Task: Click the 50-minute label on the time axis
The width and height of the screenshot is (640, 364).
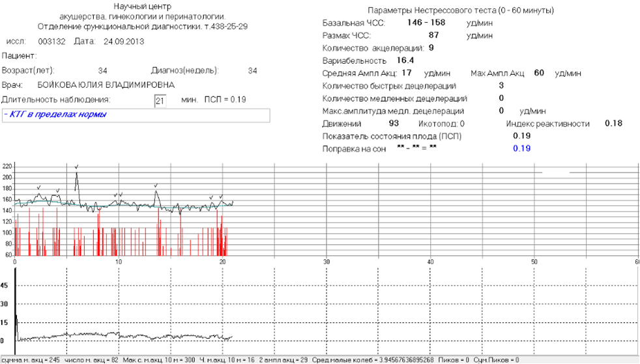Action: [534, 261]
